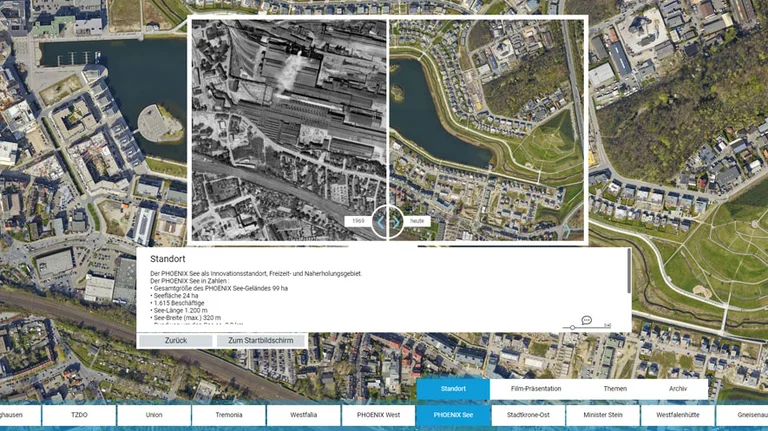
Task: Go back with the Zurück button
Action: click(x=175, y=340)
